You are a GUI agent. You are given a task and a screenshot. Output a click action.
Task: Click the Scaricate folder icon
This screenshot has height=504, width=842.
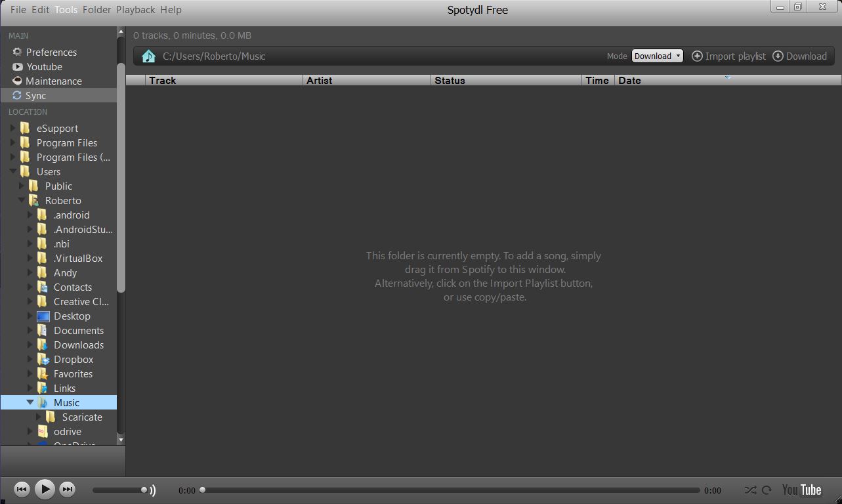point(51,417)
